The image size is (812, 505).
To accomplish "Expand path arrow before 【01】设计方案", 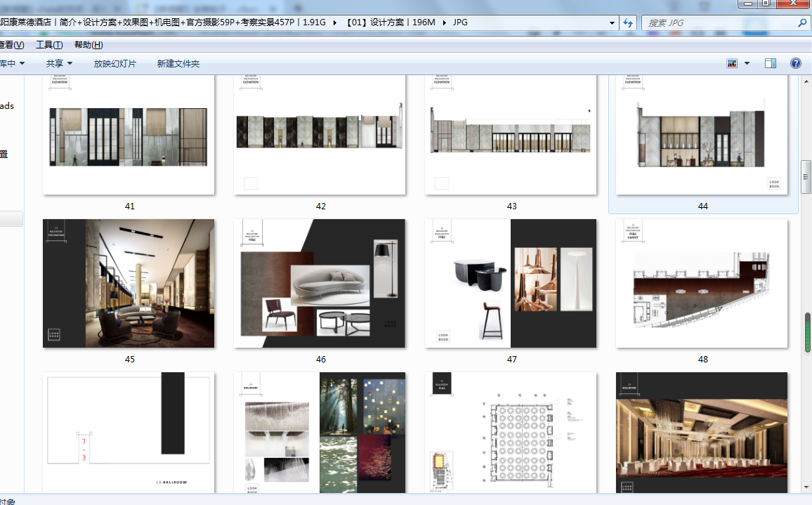I will (x=334, y=22).
